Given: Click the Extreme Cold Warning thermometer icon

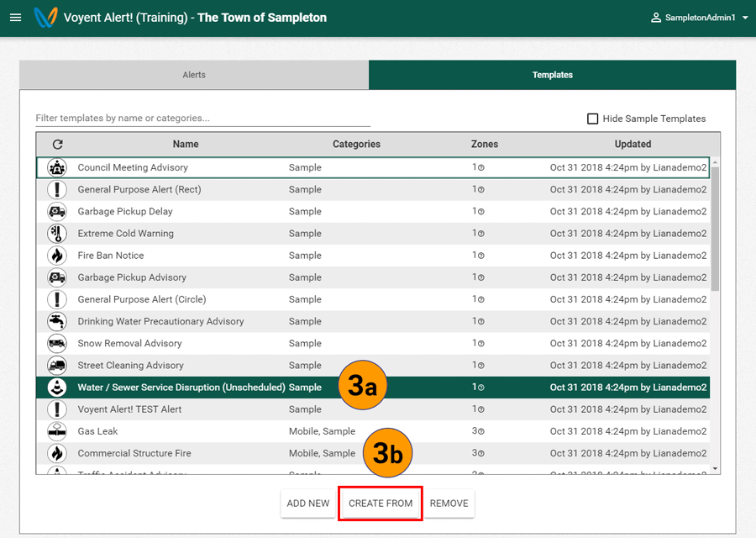Looking at the screenshot, I should (57, 234).
